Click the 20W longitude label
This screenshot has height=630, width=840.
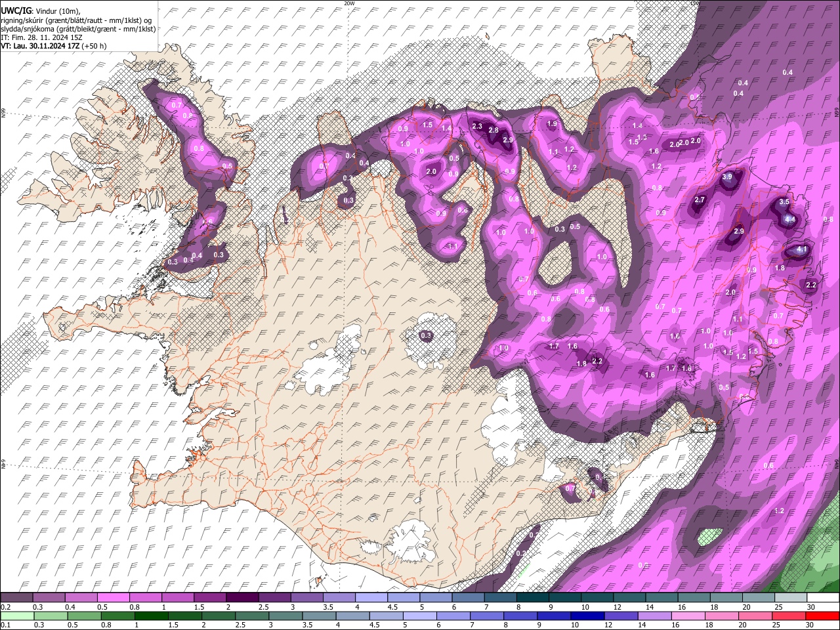click(x=349, y=3)
